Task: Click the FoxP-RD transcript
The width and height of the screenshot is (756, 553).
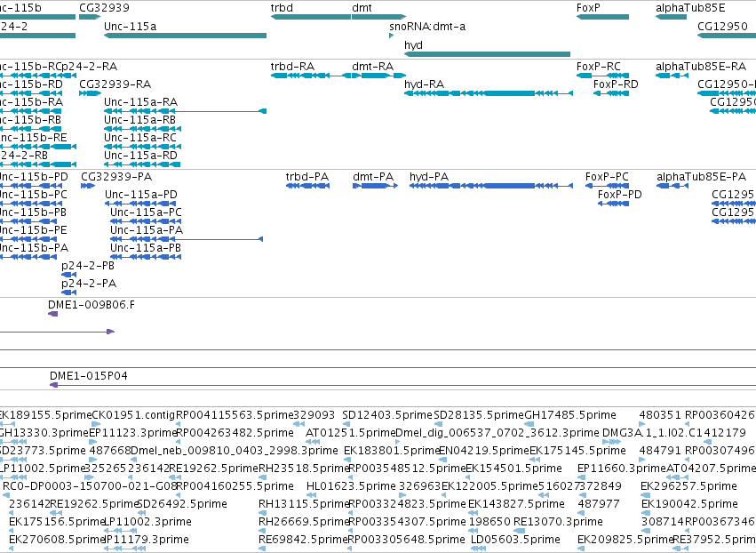Action: tap(611, 93)
